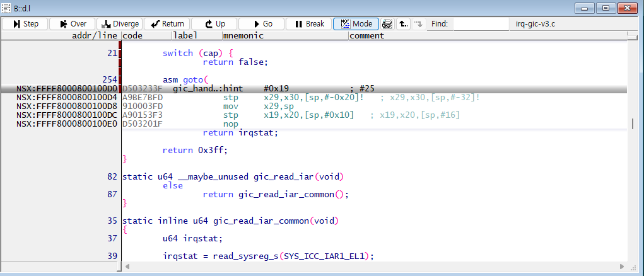
Task: Click the Diverge button
Action: 119,24
